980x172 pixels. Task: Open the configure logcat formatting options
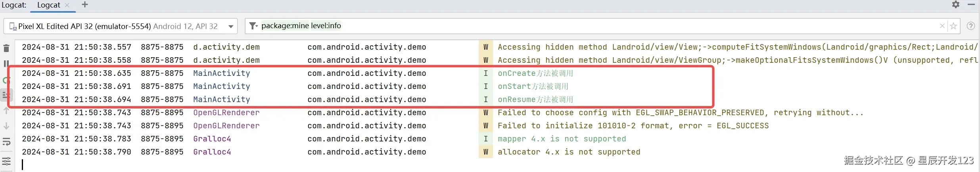click(x=6, y=161)
